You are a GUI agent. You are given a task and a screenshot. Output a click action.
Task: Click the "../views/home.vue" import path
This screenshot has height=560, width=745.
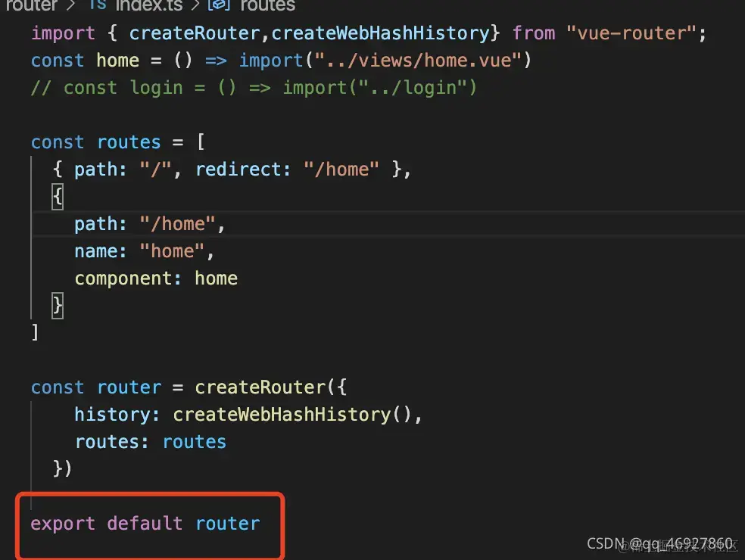tap(418, 61)
